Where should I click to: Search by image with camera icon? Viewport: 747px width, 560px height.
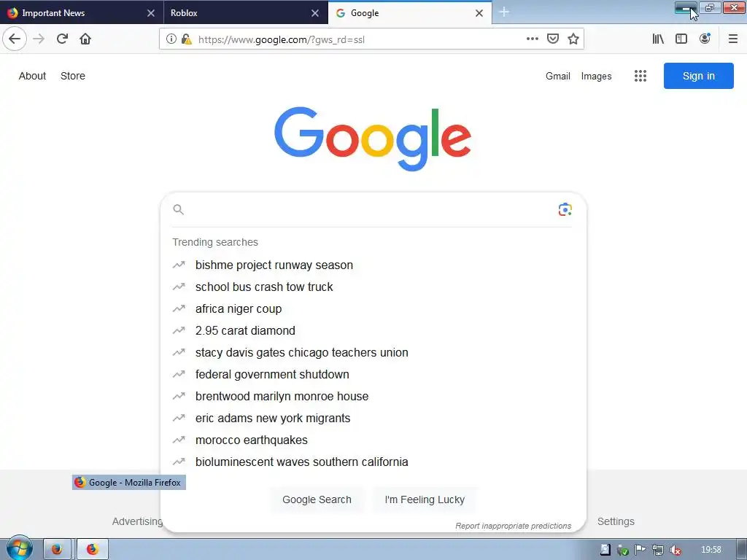point(565,209)
